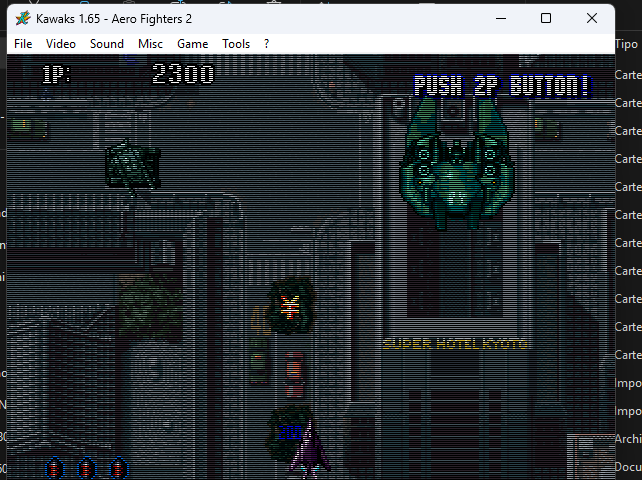The height and width of the screenshot is (480, 642).
Task: Click the Kawaks 1.65 - Aero Fighters 2 title text
Action: click(x=114, y=19)
